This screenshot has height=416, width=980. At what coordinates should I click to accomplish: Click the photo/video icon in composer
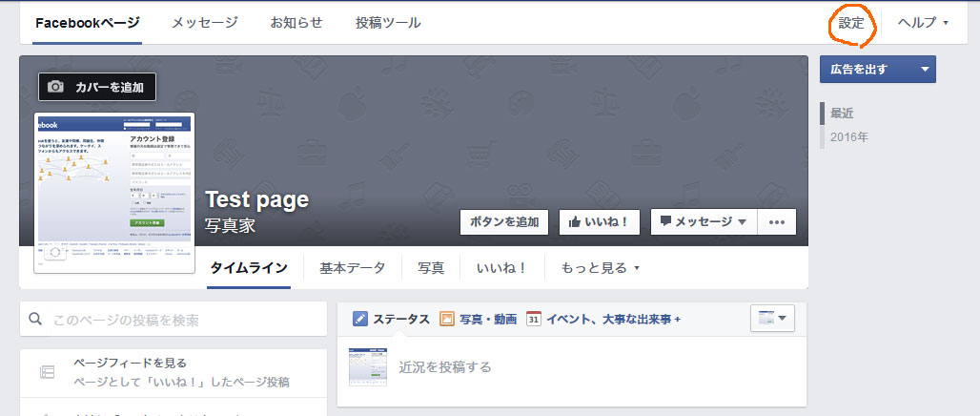click(x=446, y=319)
